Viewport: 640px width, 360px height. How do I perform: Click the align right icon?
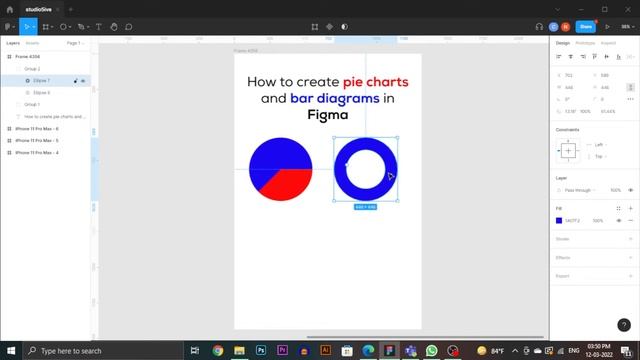583,57
